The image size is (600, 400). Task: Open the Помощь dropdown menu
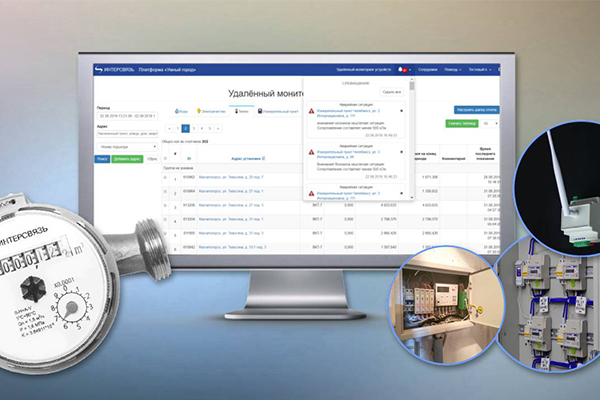[453, 69]
